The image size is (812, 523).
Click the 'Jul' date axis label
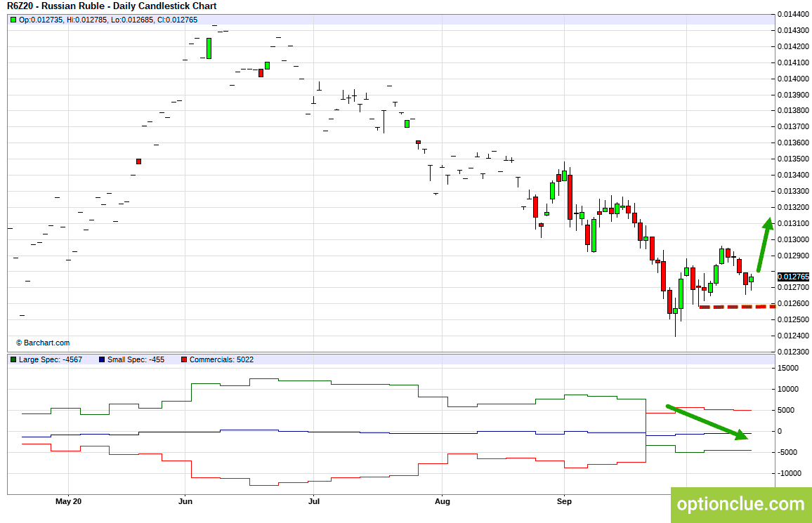(313, 501)
